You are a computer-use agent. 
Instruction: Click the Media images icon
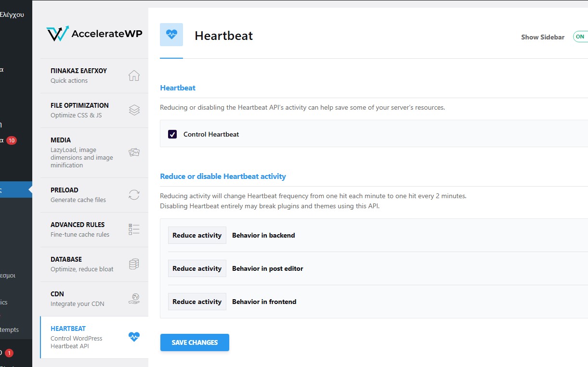[134, 152]
